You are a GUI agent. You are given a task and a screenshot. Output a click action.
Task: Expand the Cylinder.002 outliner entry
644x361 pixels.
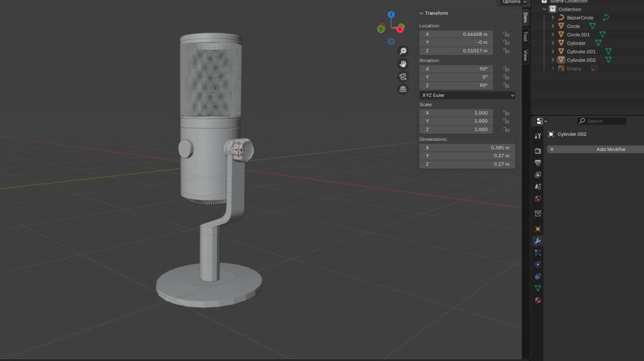point(553,60)
